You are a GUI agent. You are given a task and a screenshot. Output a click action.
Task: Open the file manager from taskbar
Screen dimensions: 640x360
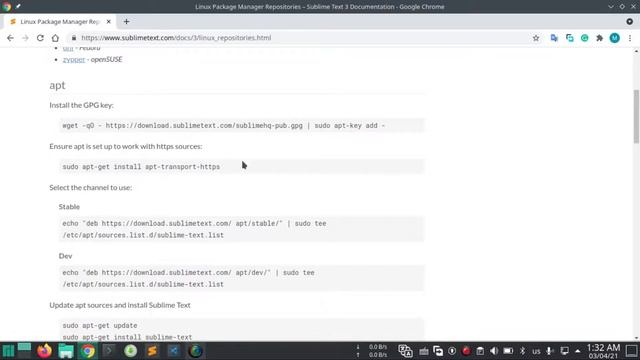click(66, 351)
